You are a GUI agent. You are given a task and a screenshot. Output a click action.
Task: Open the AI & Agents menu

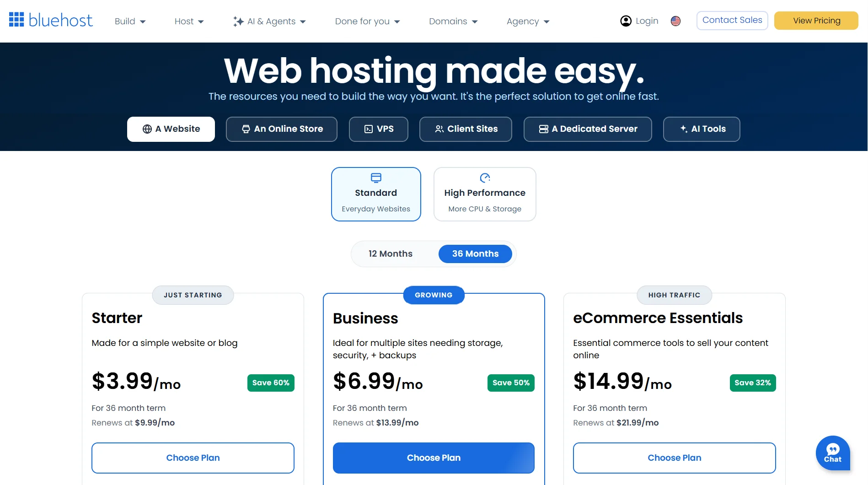pyautogui.click(x=270, y=21)
